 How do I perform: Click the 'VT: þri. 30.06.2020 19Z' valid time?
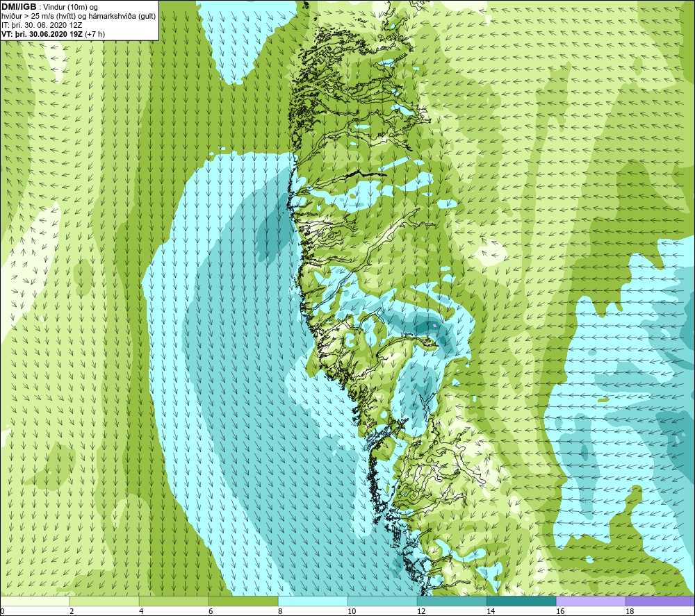[42, 34]
